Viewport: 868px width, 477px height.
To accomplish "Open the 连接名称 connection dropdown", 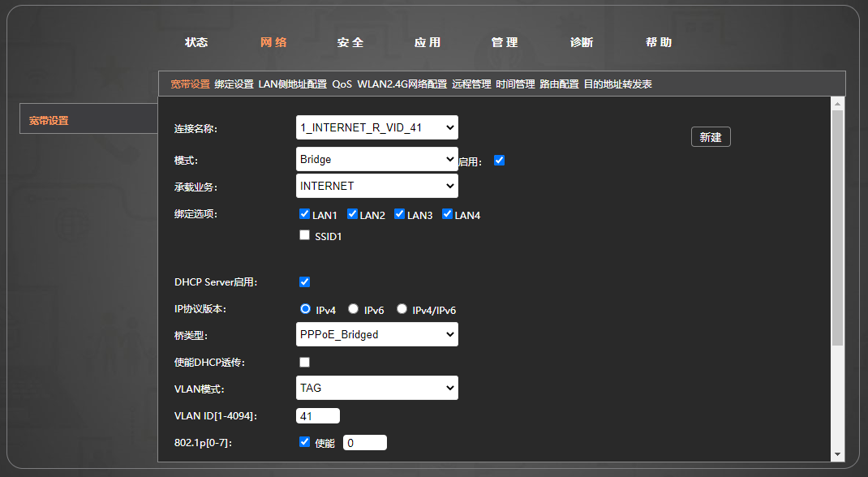I will coord(376,127).
